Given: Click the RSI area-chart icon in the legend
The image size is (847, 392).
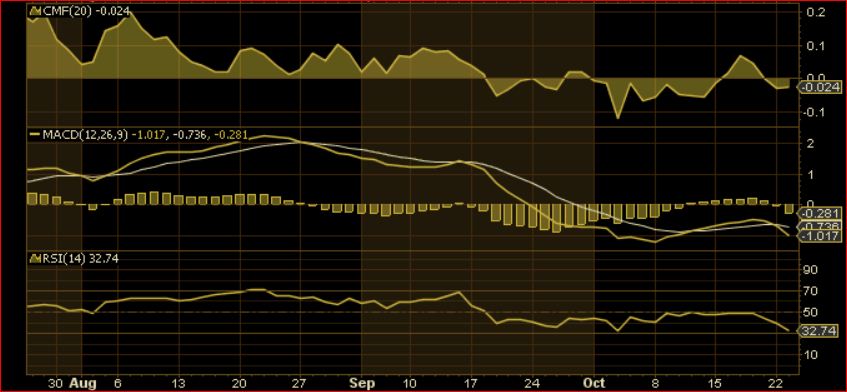Looking at the screenshot, I should 35,259.
